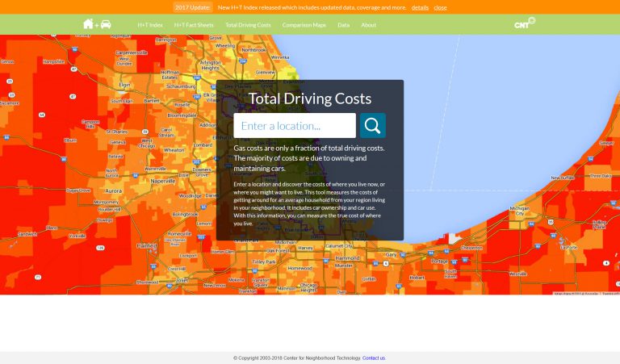Viewport: 620px width, 364px height.
Task: Follow the Contact us footer link
Action: [x=374, y=358]
